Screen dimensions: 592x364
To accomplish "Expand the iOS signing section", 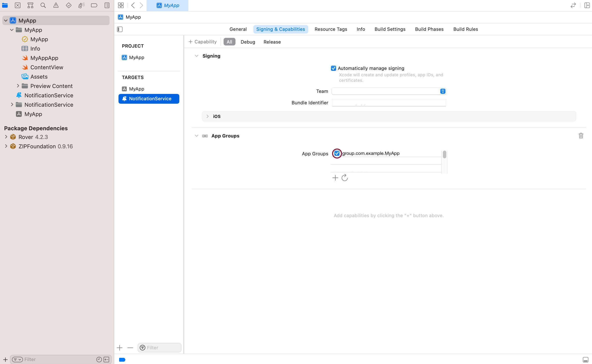I will 207,116.
